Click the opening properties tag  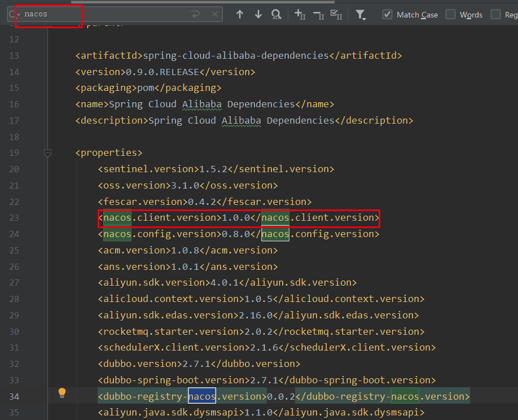[x=109, y=152]
